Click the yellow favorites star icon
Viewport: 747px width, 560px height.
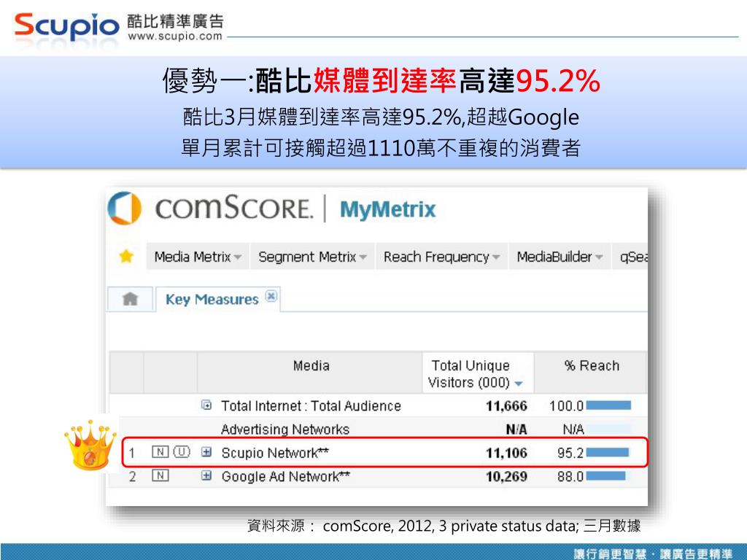pos(126,256)
